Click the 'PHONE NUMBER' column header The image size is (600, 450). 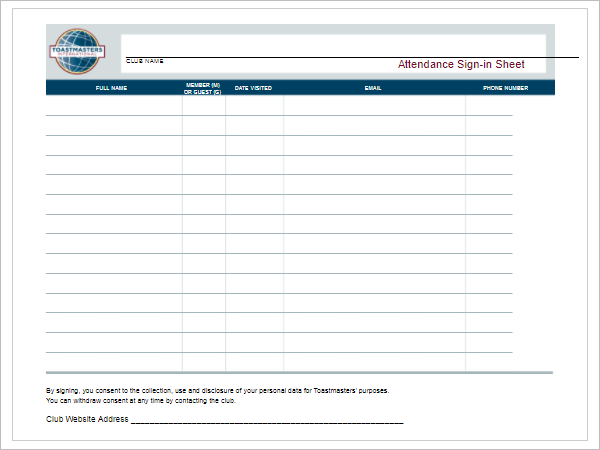click(505, 88)
